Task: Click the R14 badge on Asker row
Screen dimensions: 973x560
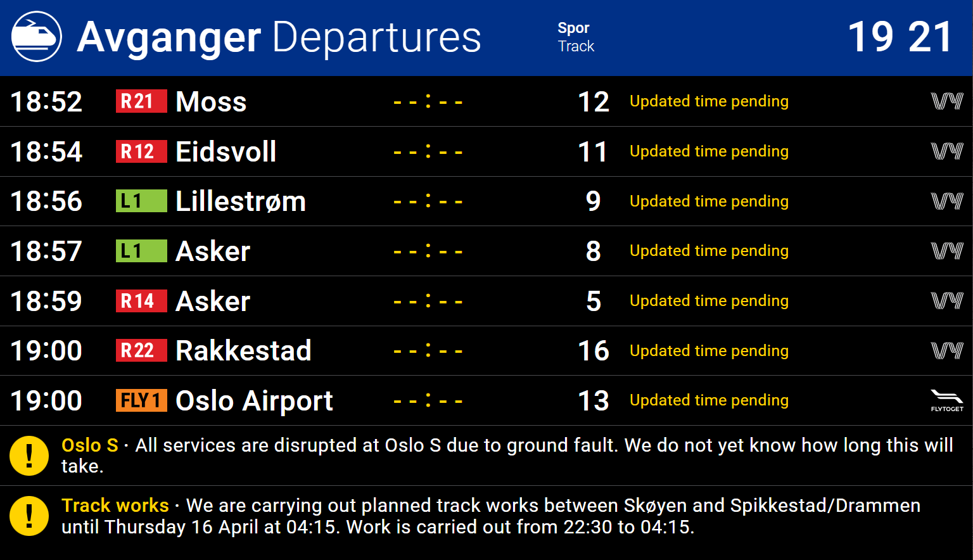Action: coord(141,301)
